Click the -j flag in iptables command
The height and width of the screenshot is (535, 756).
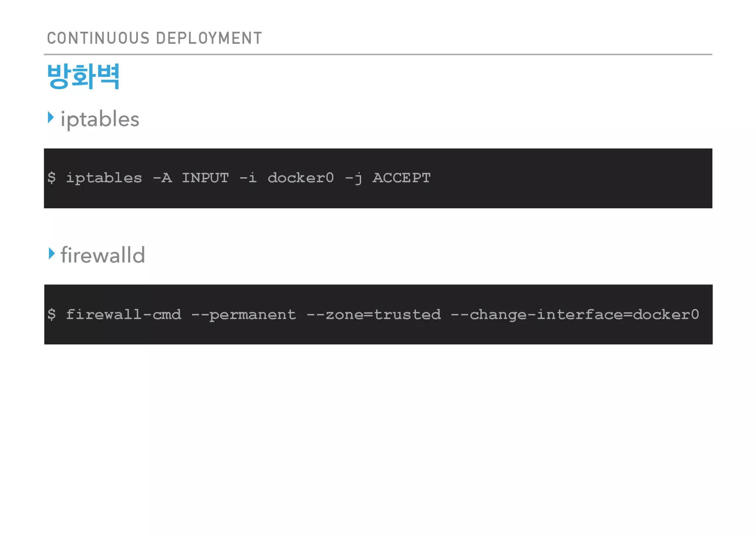tap(353, 178)
